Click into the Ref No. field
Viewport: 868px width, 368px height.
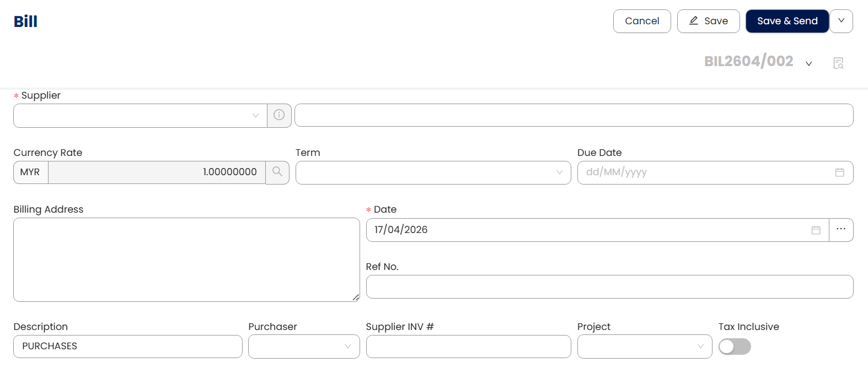click(609, 287)
